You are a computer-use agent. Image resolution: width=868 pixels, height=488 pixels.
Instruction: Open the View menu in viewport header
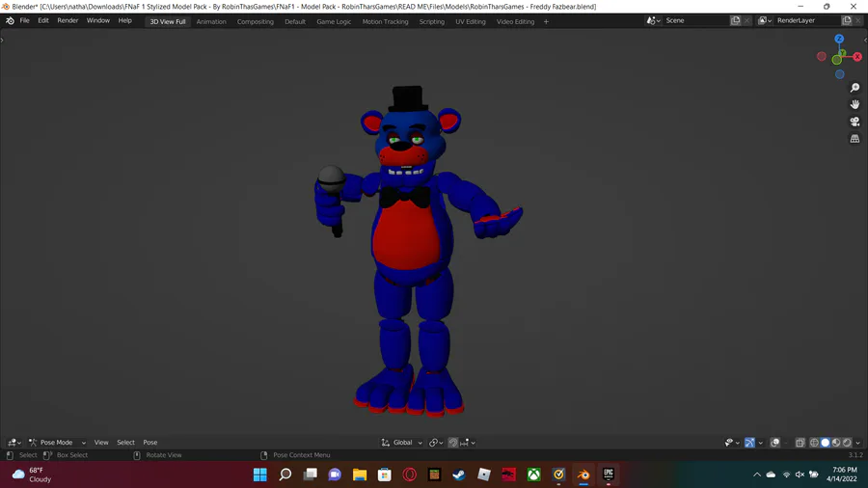pos(101,443)
